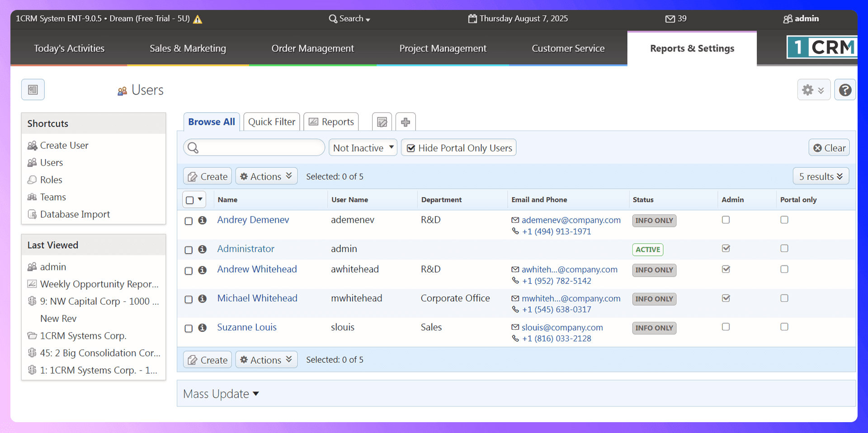The image size is (868, 433).
Task: Open Order Management menu
Action: [313, 48]
